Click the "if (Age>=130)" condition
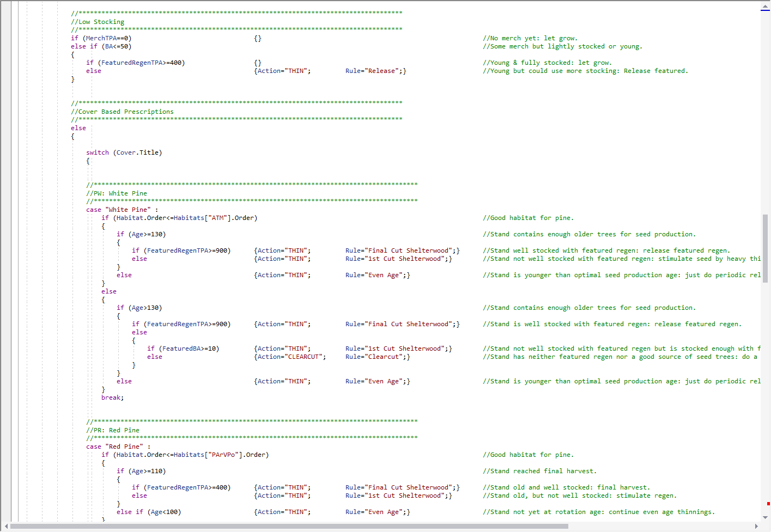The image size is (771, 532). click(141, 234)
